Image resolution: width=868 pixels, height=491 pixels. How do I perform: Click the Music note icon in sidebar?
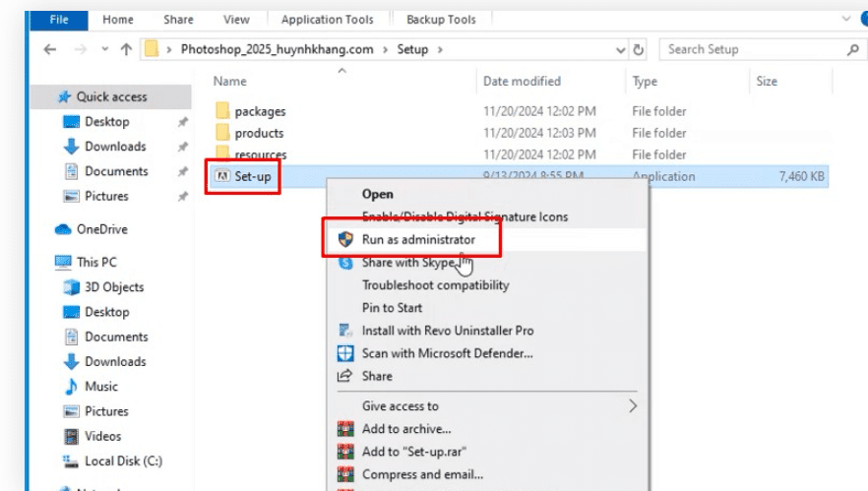[72, 387]
